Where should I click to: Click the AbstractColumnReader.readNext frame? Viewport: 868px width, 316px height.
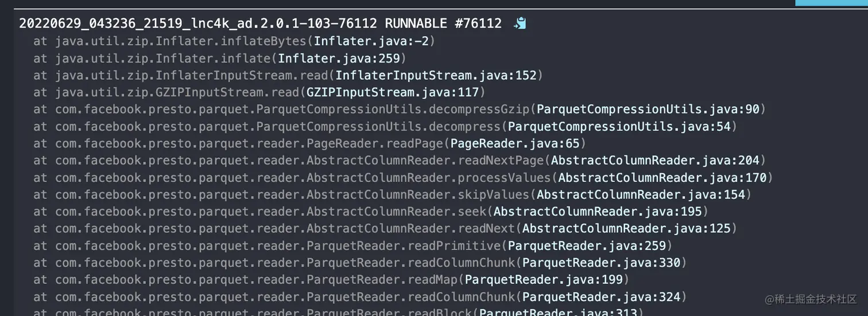(x=385, y=228)
